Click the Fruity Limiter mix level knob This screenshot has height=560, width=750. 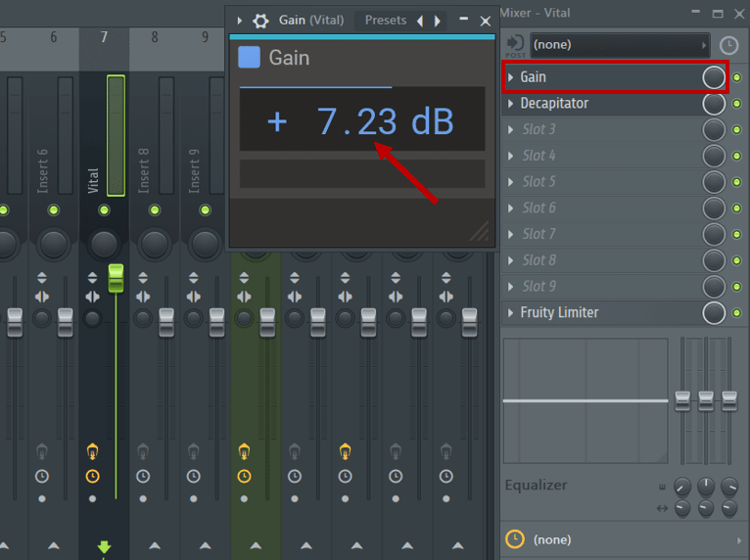(714, 312)
